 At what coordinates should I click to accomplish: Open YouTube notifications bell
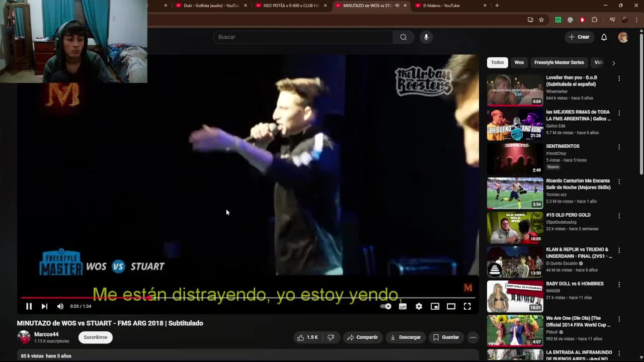tap(604, 37)
